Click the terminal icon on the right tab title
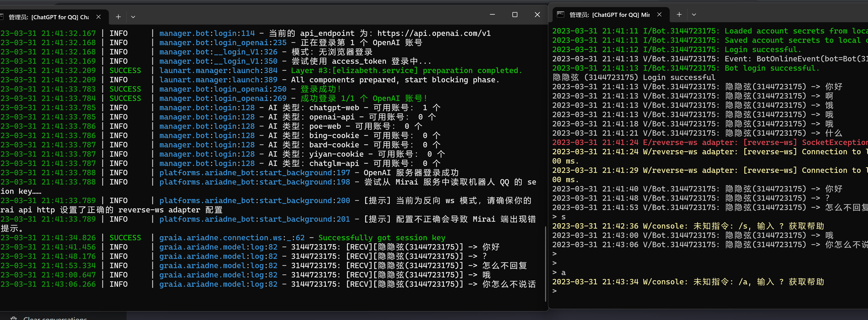The image size is (868, 320). click(560, 14)
